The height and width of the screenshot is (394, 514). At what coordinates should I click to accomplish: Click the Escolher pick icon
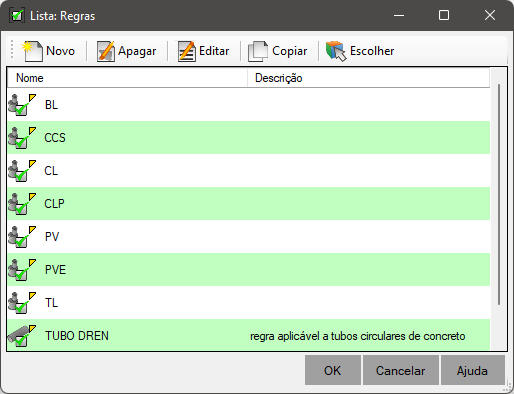pos(336,51)
